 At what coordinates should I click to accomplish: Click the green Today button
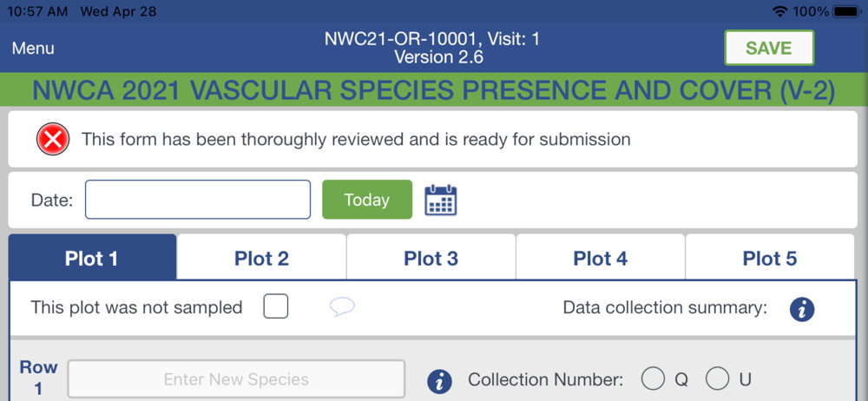[x=367, y=200]
